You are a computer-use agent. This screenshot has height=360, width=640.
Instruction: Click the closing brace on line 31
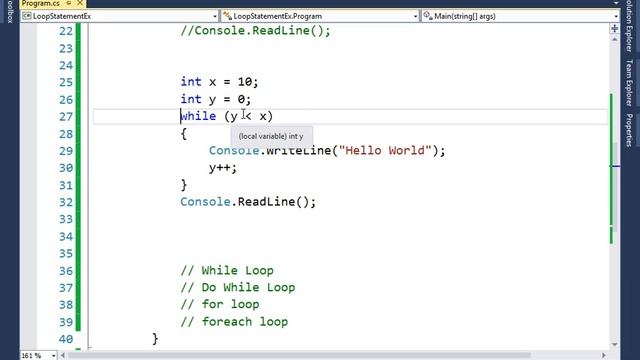(x=184, y=185)
